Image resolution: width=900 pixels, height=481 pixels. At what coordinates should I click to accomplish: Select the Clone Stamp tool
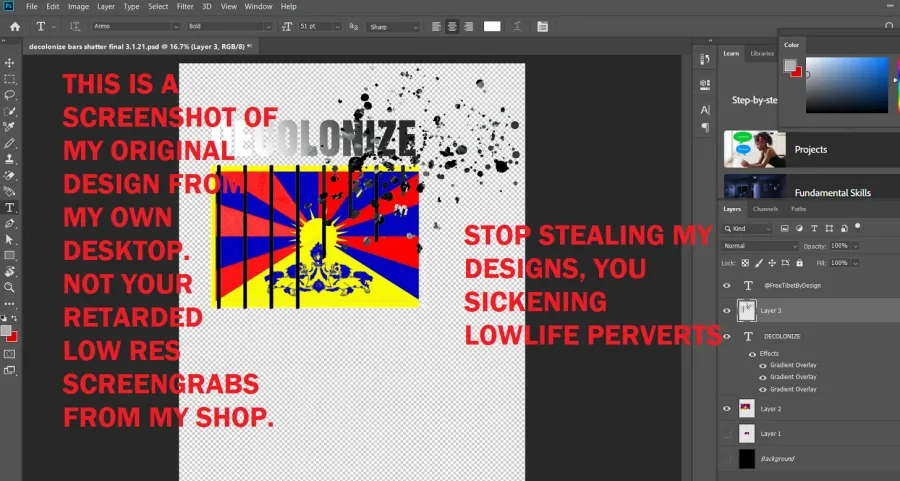coord(10,159)
